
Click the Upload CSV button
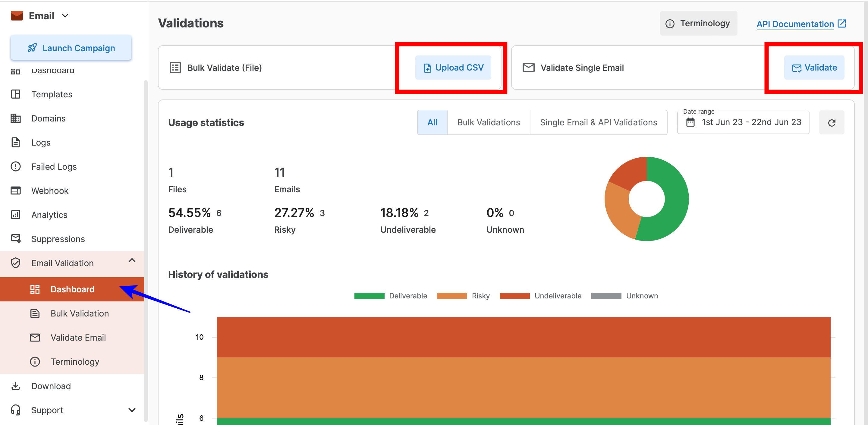click(453, 68)
